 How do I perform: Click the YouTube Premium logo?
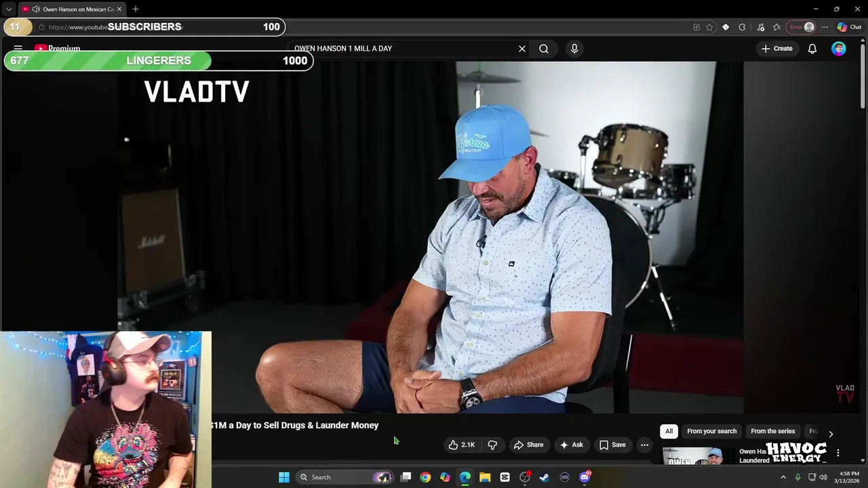pos(58,49)
